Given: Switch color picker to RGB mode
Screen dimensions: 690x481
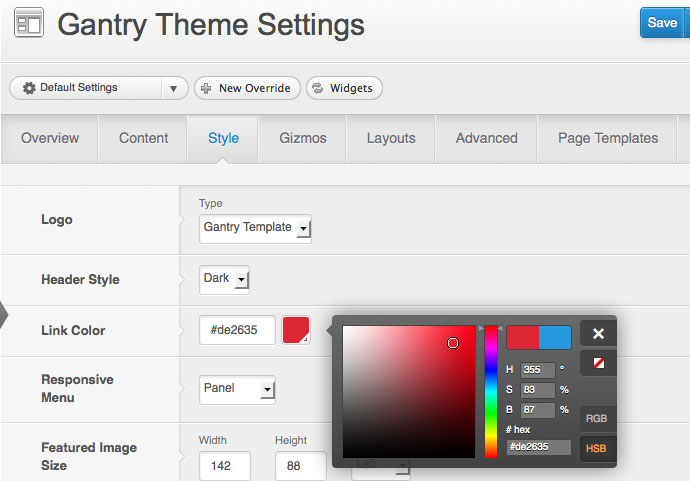Looking at the screenshot, I should coord(598,420).
